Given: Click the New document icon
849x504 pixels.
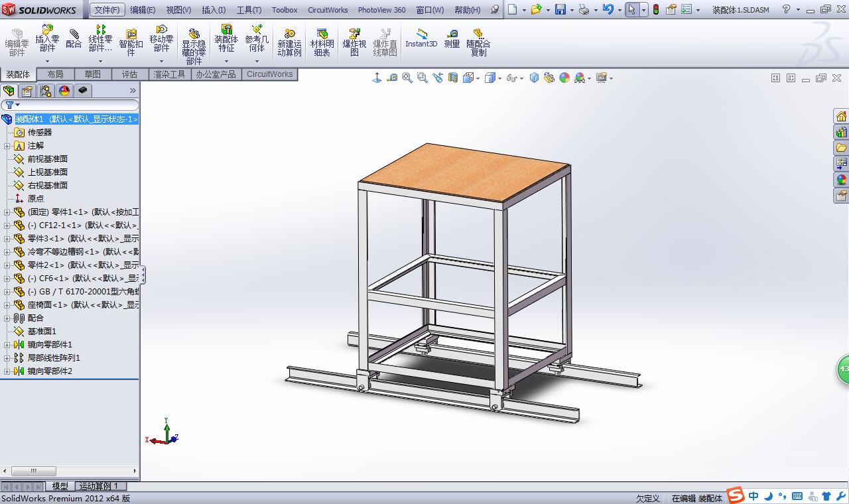Looking at the screenshot, I should point(513,9).
